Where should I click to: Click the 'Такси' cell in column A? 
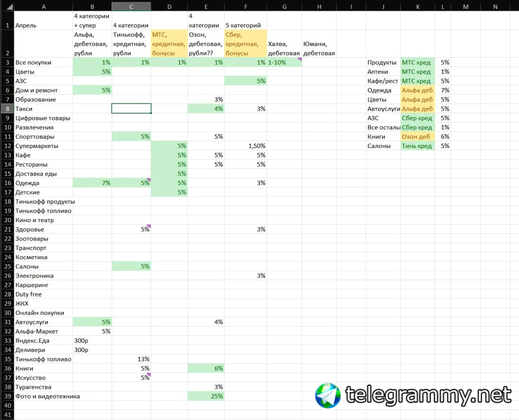[x=43, y=109]
